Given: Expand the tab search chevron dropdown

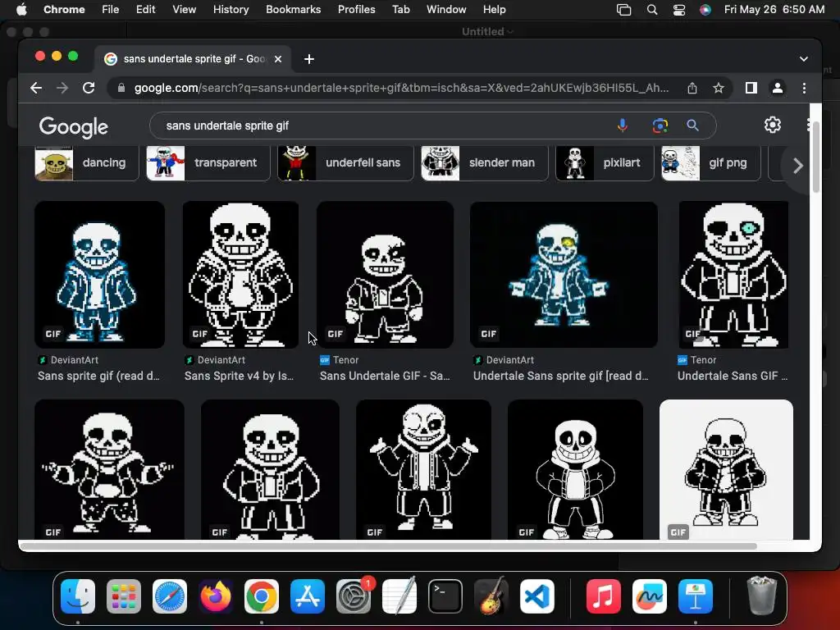Looking at the screenshot, I should tap(804, 59).
